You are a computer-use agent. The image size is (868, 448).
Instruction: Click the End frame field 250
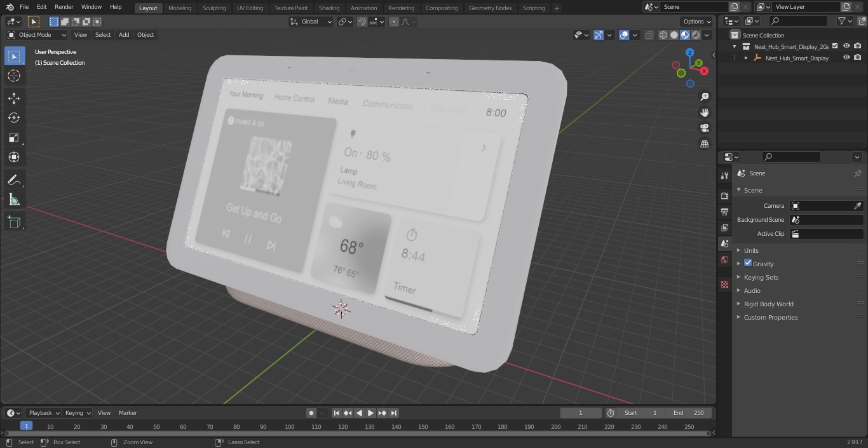click(689, 413)
